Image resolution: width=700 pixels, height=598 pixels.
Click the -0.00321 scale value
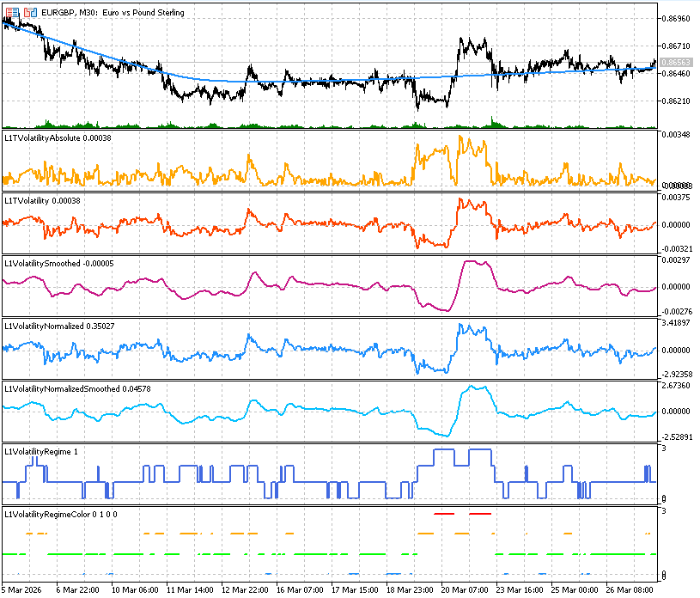(x=676, y=249)
